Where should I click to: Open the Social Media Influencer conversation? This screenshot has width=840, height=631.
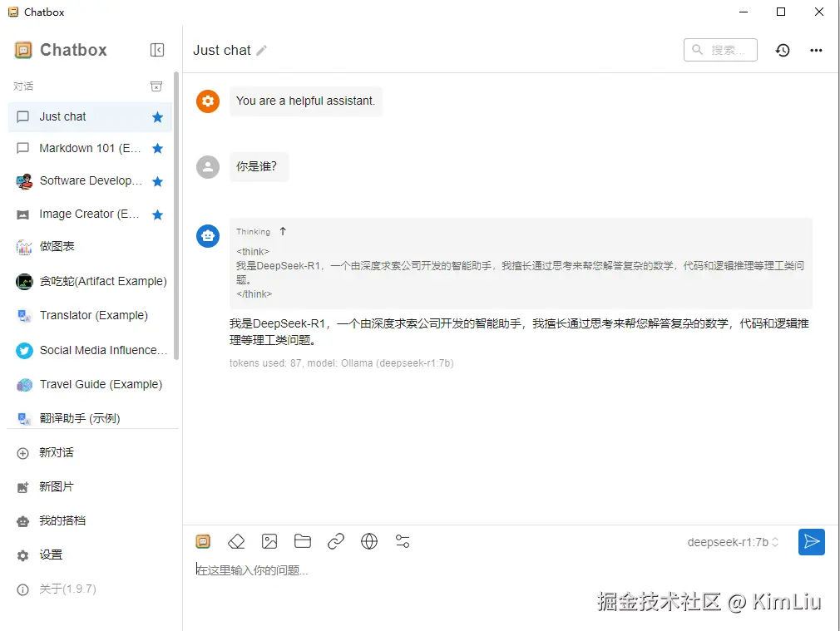coord(90,350)
